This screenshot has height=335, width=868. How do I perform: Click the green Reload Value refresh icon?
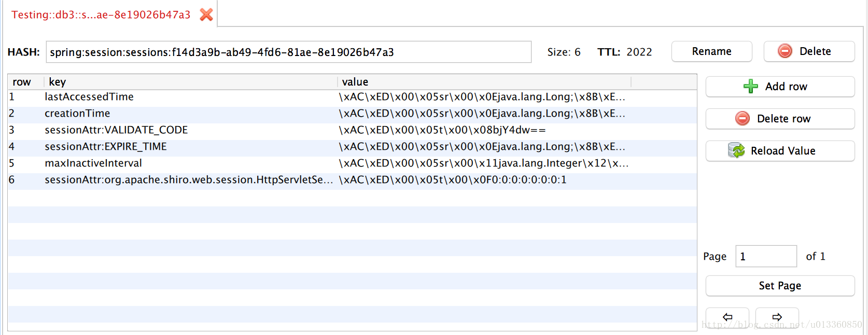[736, 150]
